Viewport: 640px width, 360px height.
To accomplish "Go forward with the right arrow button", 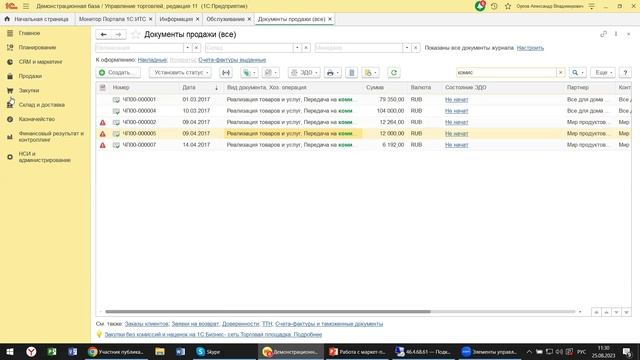I will pyautogui.click(x=118, y=35).
